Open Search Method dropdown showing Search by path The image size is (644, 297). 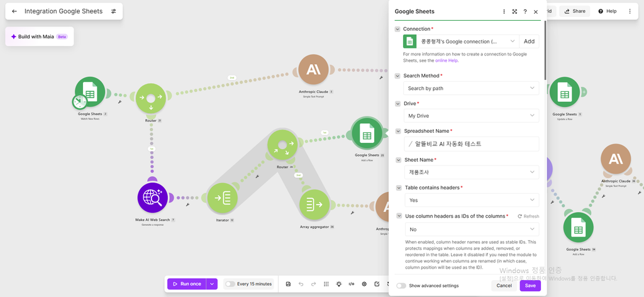point(471,88)
